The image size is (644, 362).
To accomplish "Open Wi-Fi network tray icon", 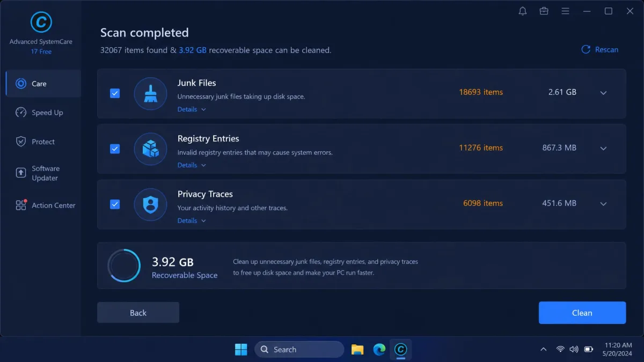I will coord(560,349).
